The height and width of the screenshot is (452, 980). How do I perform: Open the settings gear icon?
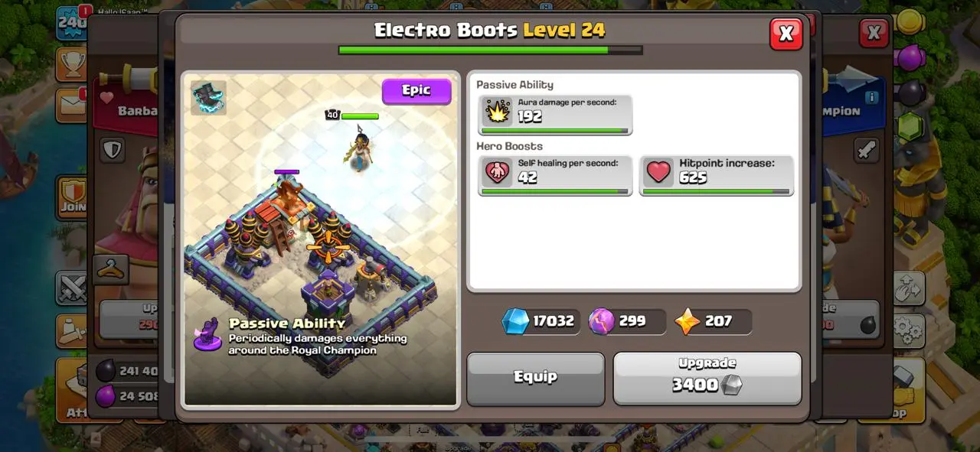click(x=908, y=330)
